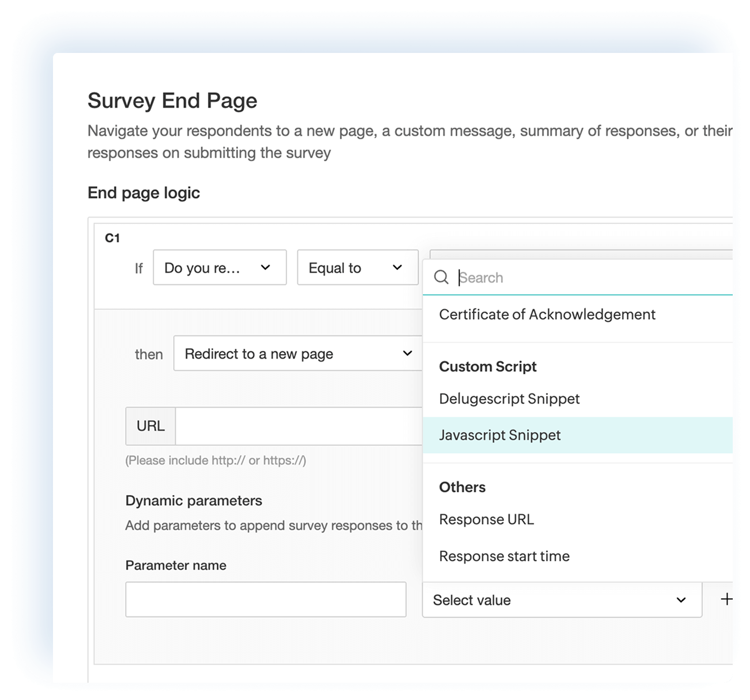
Task: Select "Delugescript Snippet" under Custom Script
Action: (509, 398)
